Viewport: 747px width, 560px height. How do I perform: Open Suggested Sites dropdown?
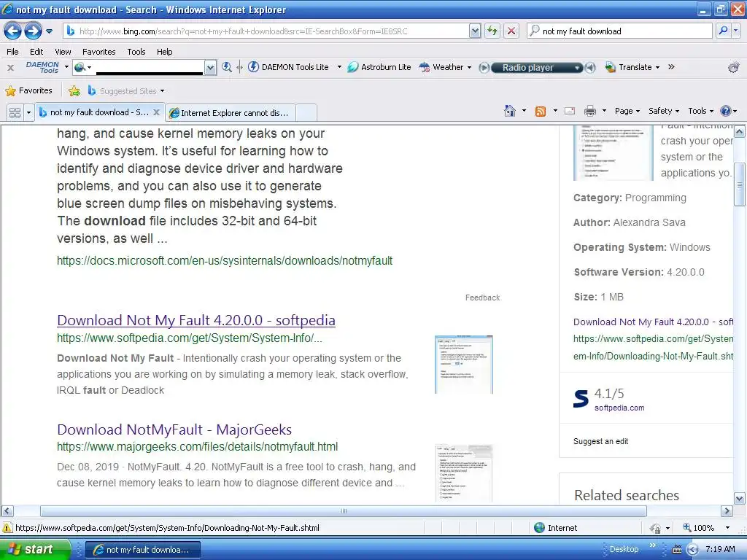(126, 90)
